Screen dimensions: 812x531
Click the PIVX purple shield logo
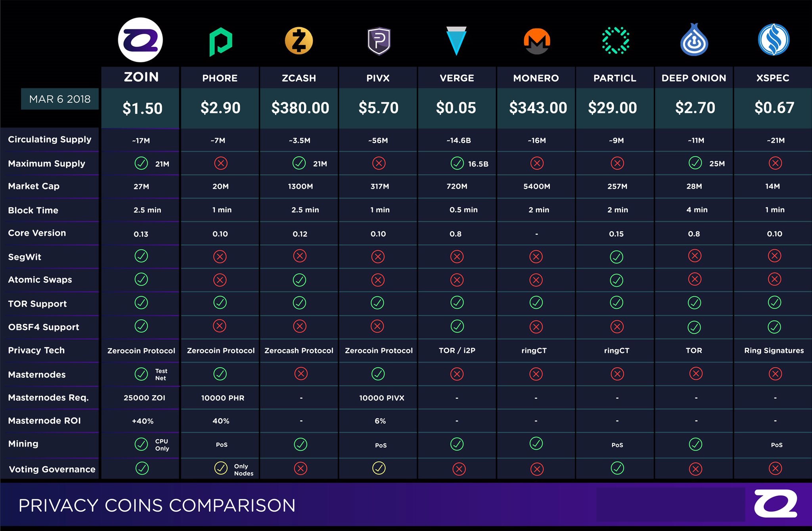click(x=379, y=41)
